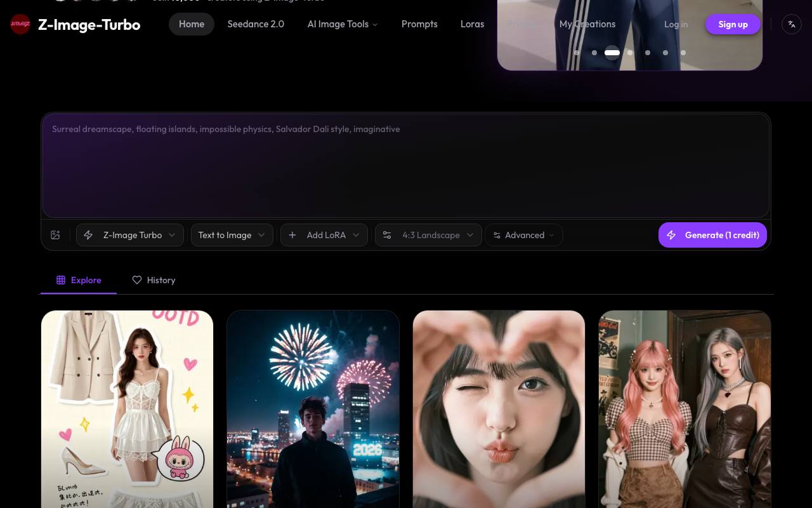Jump to the last carousel slide dot

[683, 53]
